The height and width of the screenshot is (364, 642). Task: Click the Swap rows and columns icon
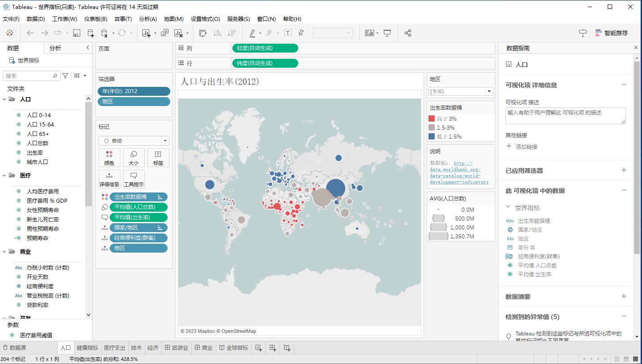(203, 33)
